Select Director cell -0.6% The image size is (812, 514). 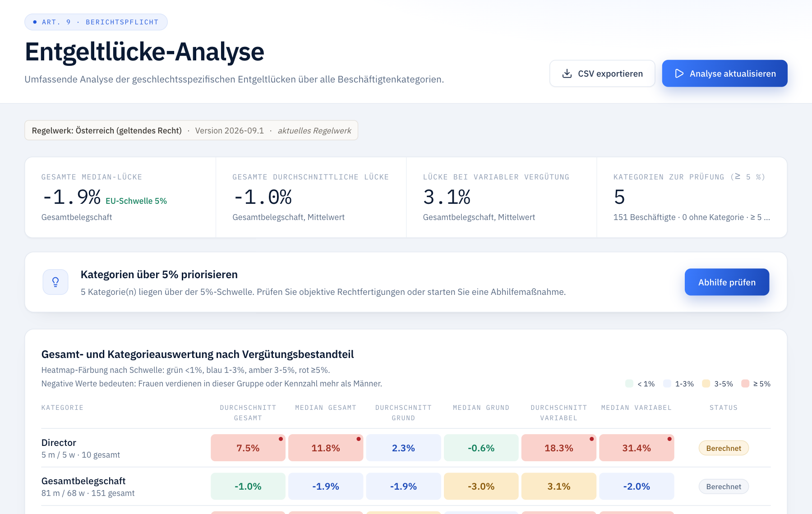click(481, 448)
